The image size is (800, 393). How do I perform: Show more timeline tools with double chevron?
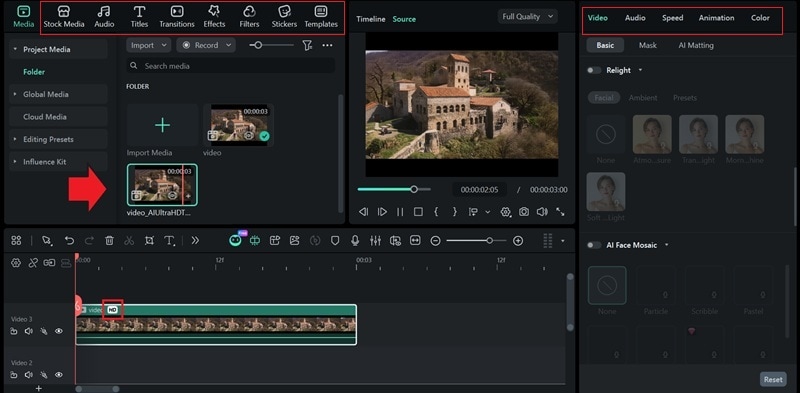195,240
